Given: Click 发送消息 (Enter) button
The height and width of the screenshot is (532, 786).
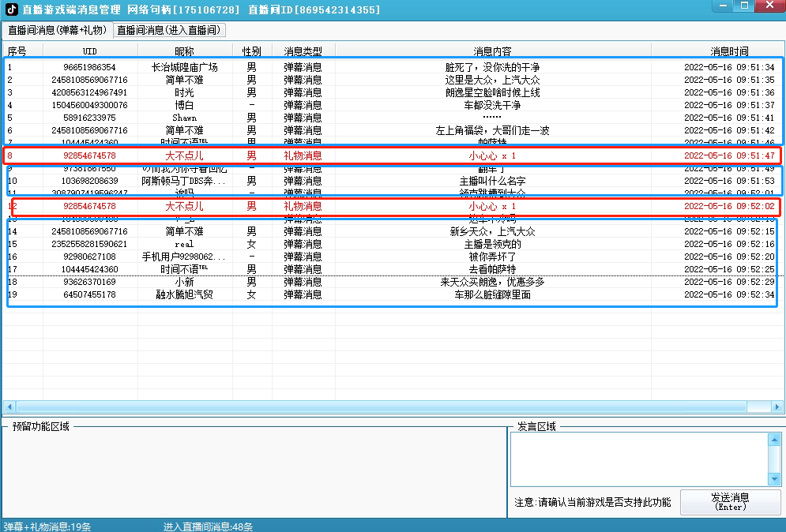Looking at the screenshot, I should (730, 501).
